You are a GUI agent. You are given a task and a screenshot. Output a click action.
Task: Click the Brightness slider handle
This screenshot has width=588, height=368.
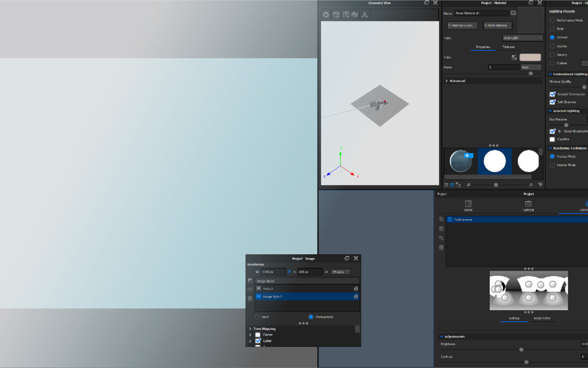(x=521, y=349)
